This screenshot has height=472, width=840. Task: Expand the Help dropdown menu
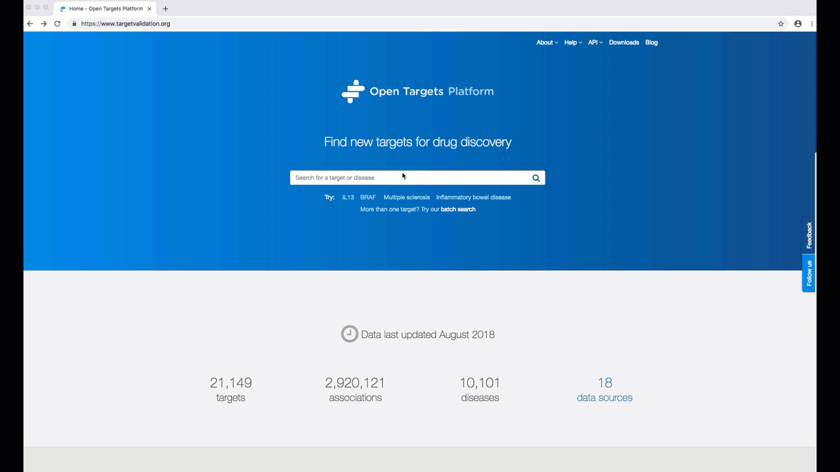click(x=573, y=42)
